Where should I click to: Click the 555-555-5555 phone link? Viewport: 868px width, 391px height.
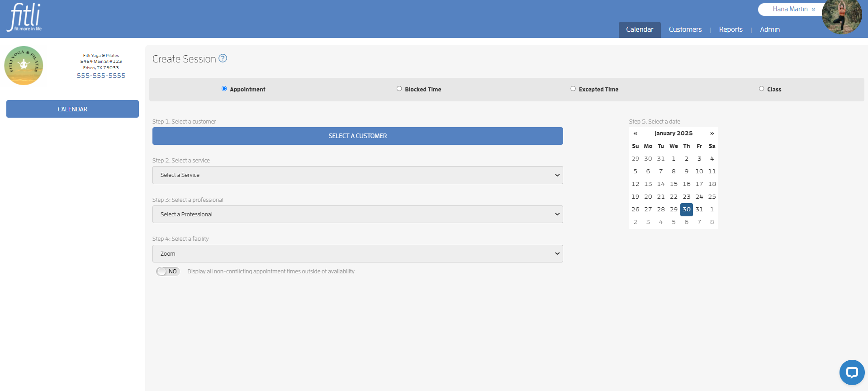tap(101, 76)
